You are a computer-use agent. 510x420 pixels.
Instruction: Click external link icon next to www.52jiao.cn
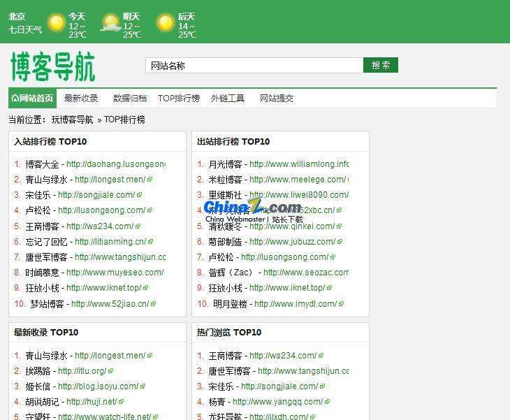[x=153, y=304]
